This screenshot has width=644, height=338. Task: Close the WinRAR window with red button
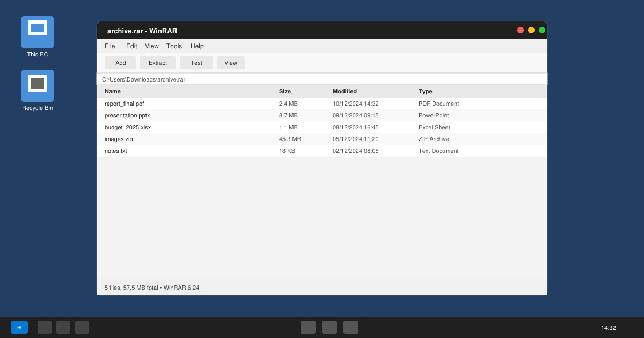pos(521,30)
